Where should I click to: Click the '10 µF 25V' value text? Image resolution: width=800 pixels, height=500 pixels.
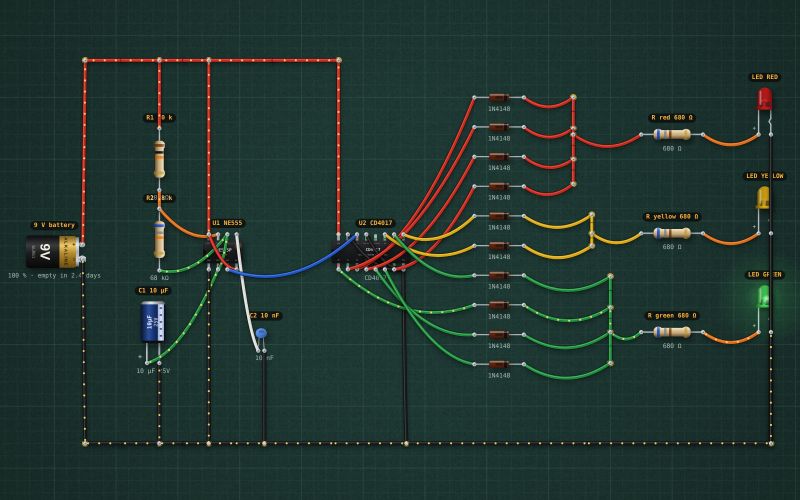[153, 371]
